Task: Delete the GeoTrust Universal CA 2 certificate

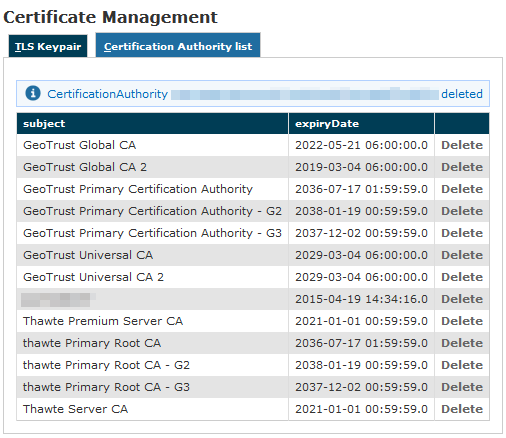Action: 462,277
